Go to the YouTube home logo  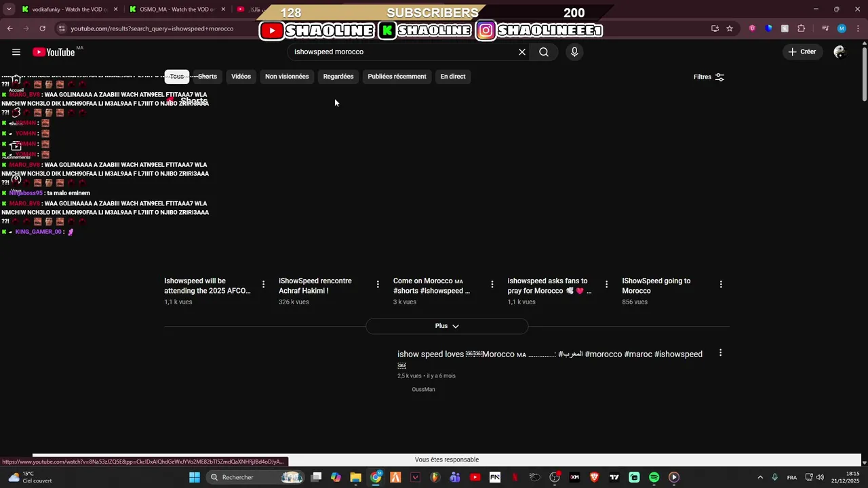(x=54, y=52)
